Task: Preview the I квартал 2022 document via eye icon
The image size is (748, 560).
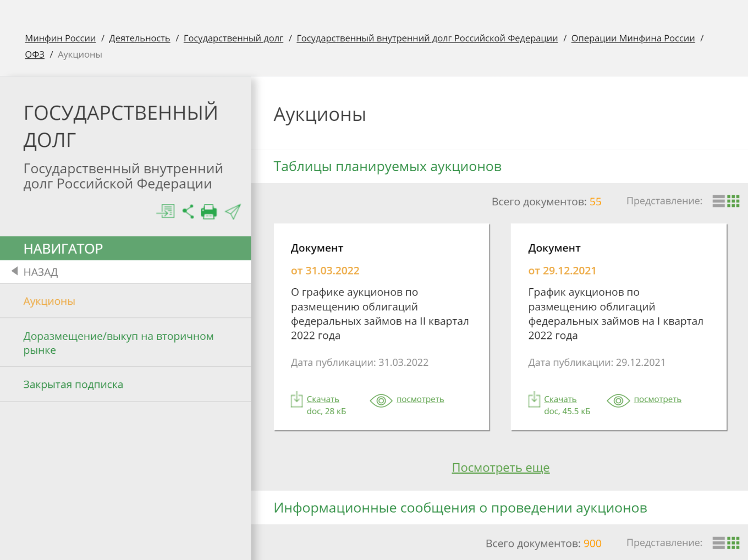Action: 657,399
